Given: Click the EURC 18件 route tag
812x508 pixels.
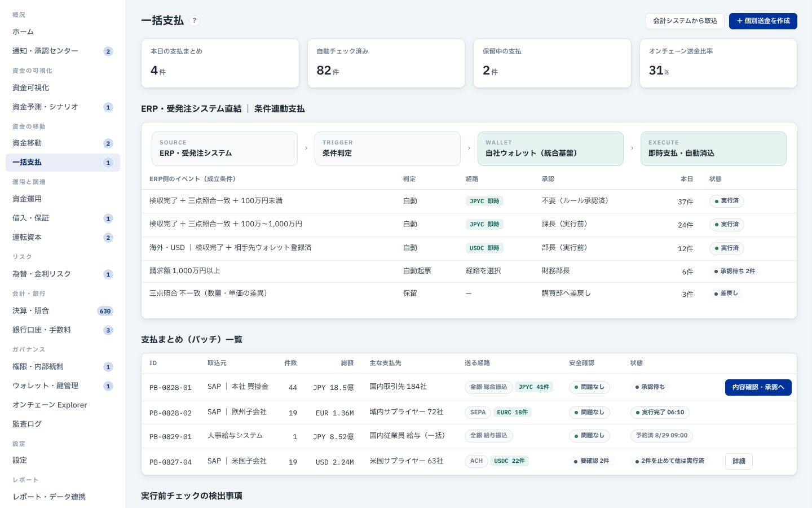Looking at the screenshot, I should point(513,413).
